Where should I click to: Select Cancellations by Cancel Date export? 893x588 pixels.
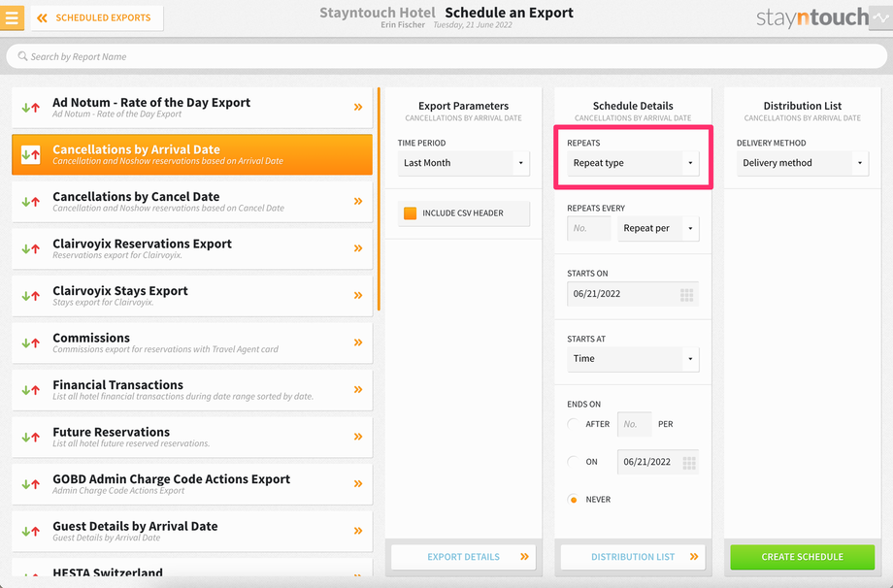coord(192,202)
